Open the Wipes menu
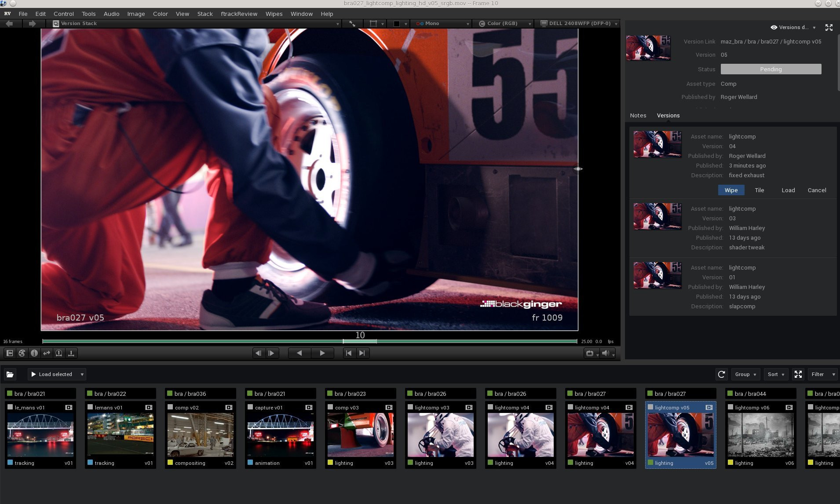The width and height of the screenshot is (840, 504). click(274, 14)
